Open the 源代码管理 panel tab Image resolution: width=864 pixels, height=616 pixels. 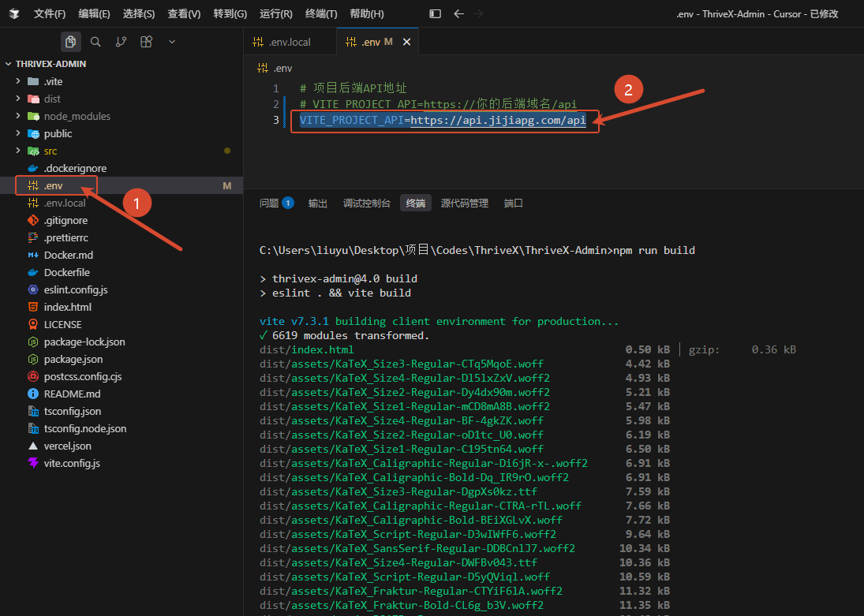click(465, 203)
